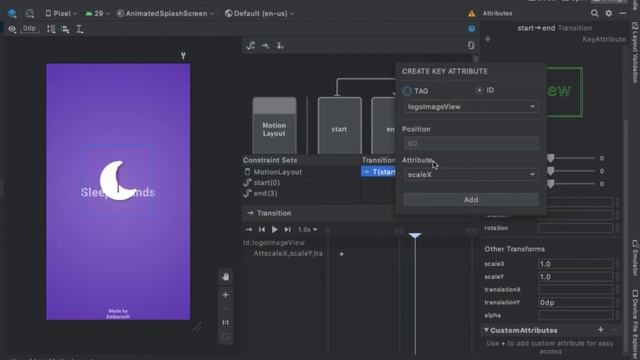
Task: Click the yellow warning triangle icon
Action: (x=471, y=13)
